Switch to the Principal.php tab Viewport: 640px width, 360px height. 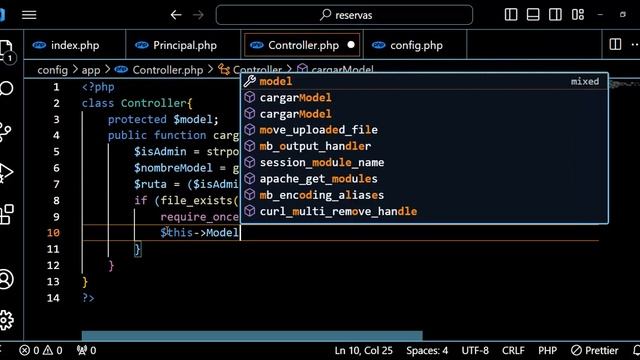click(183, 45)
